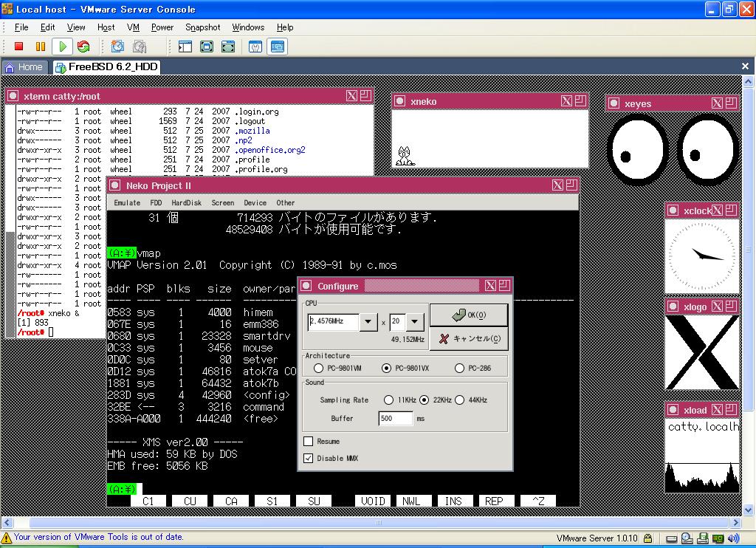Screen dimensions: 756x548
Task: Open the CPU base clock dropdown arrow
Action: click(368, 322)
